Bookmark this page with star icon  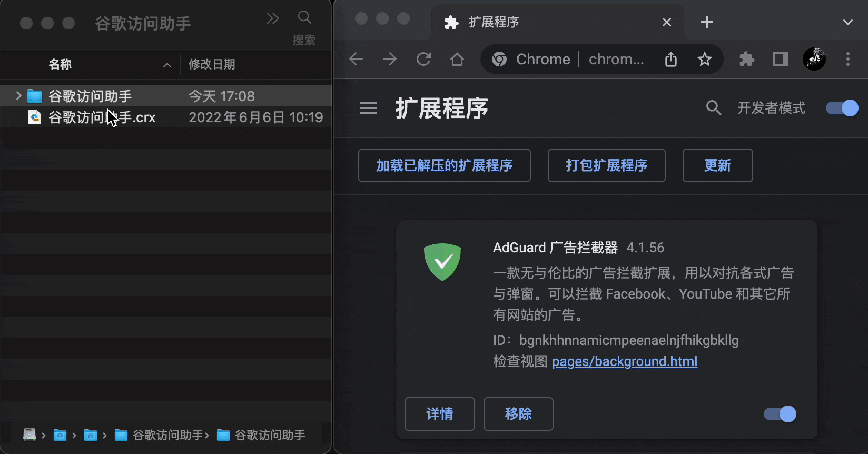704,59
